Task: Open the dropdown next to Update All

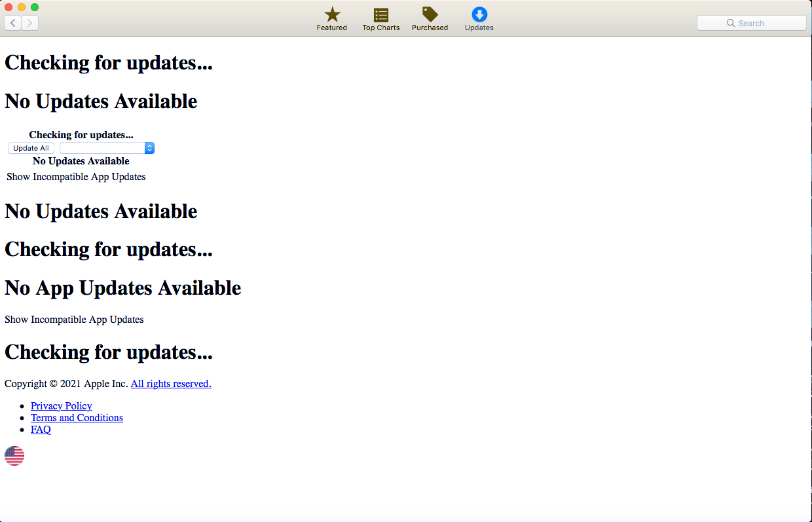Action: pos(107,148)
